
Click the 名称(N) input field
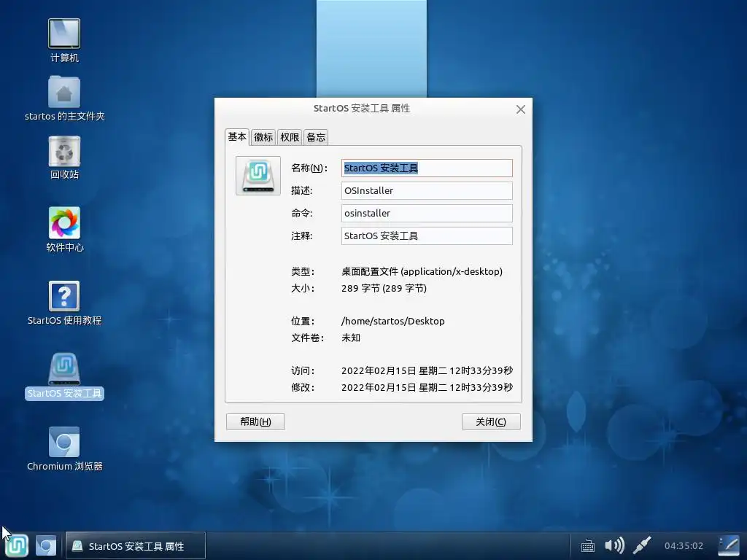click(427, 168)
